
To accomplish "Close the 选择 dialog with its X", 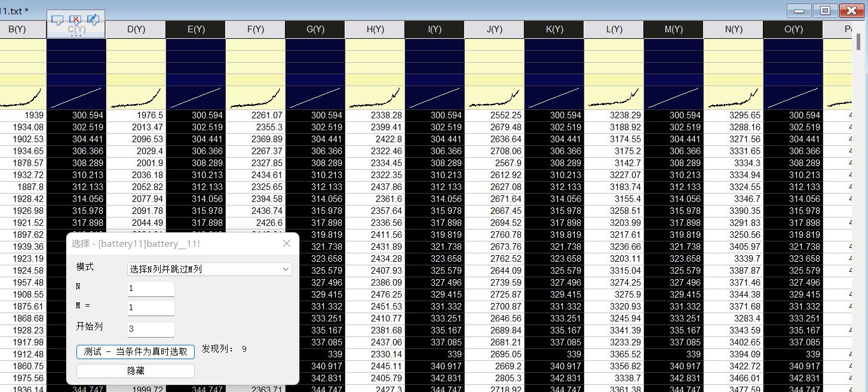I will [x=287, y=244].
